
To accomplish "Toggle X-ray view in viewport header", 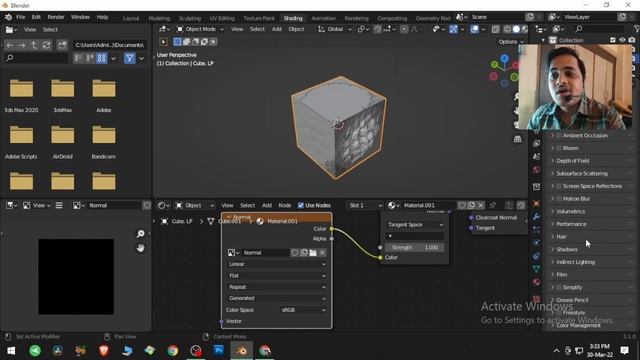I will [495, 29].
